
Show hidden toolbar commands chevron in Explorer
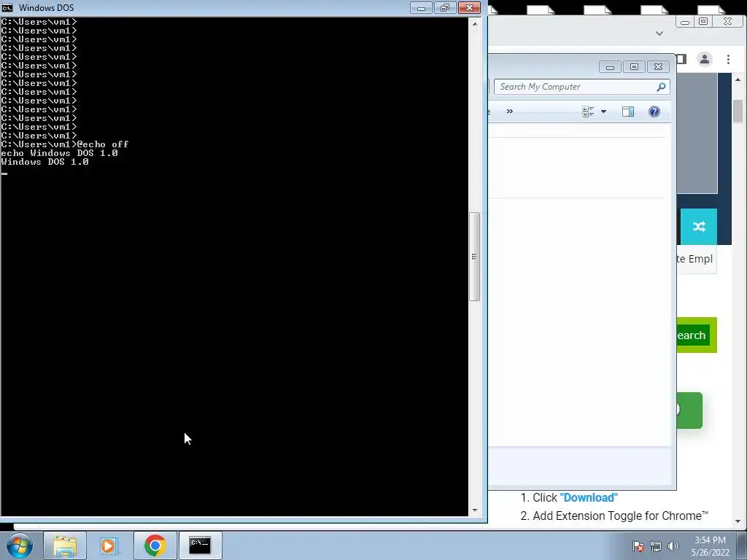(510, 111)
